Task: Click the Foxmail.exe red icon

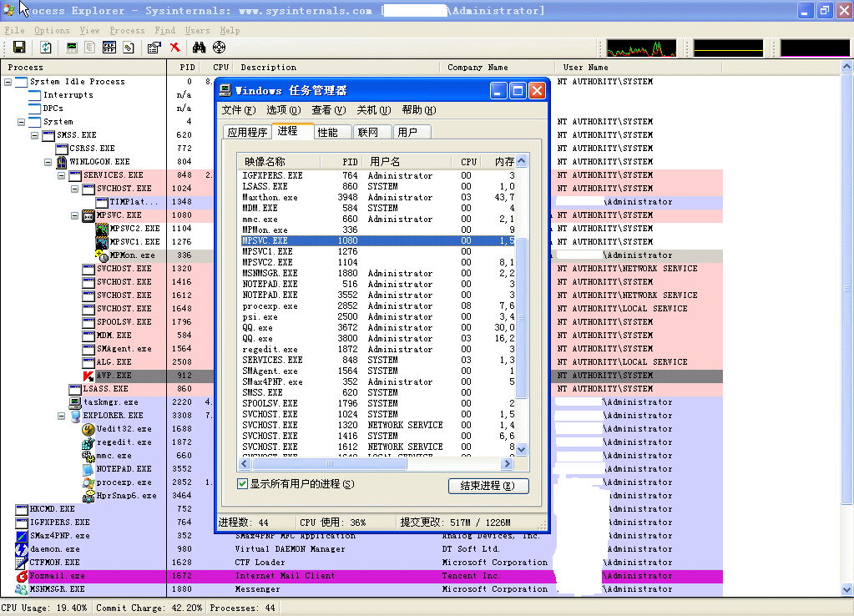Action: (22, 576)
